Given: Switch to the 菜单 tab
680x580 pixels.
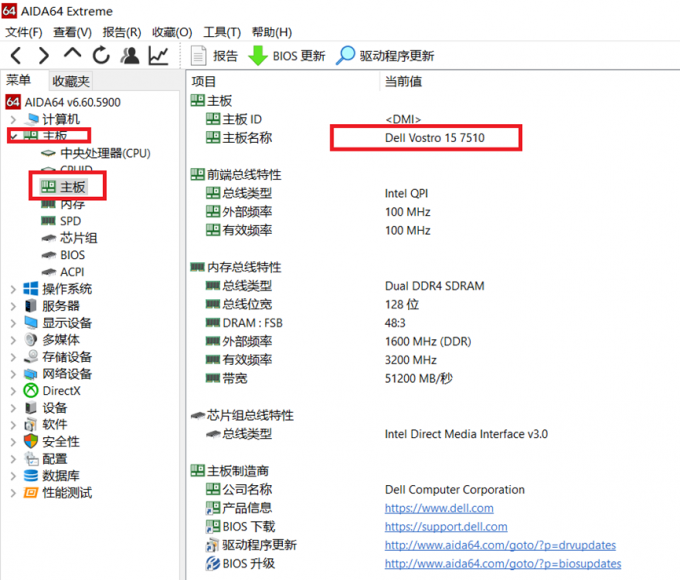Looking at the screenshot, I should point(18,80).
